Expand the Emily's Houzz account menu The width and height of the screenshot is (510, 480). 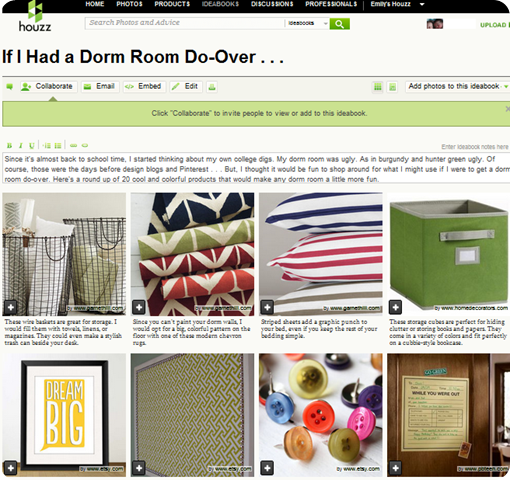(422, 4)
